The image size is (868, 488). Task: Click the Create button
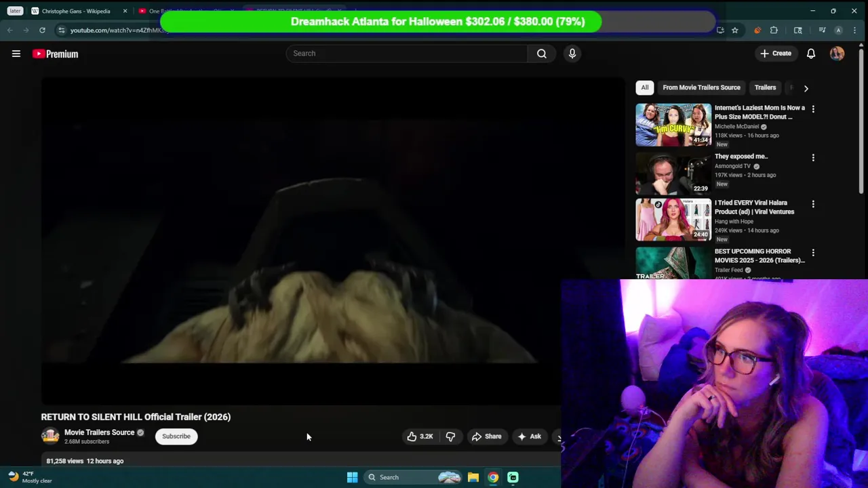[x=776, y=54]
